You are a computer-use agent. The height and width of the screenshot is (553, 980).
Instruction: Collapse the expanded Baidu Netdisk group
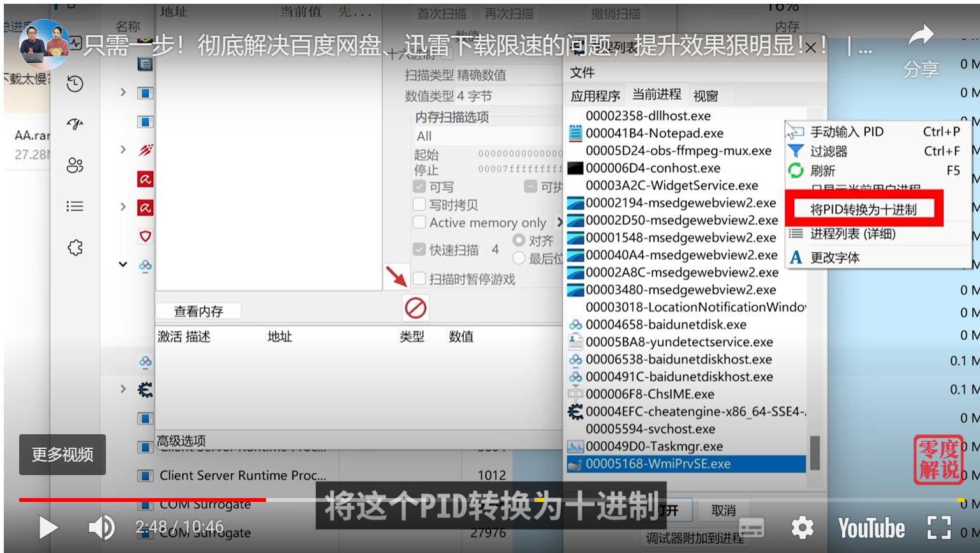(123, 264)
